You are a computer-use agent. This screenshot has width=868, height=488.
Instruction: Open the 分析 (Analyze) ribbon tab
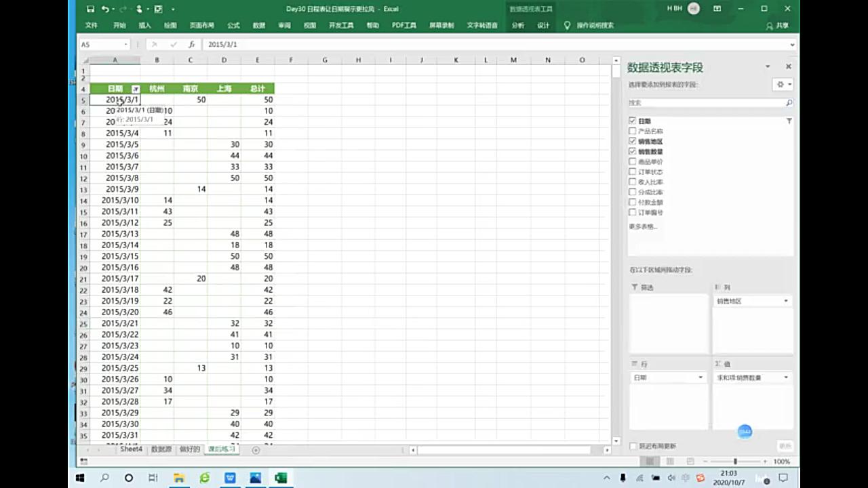(518, 25)
